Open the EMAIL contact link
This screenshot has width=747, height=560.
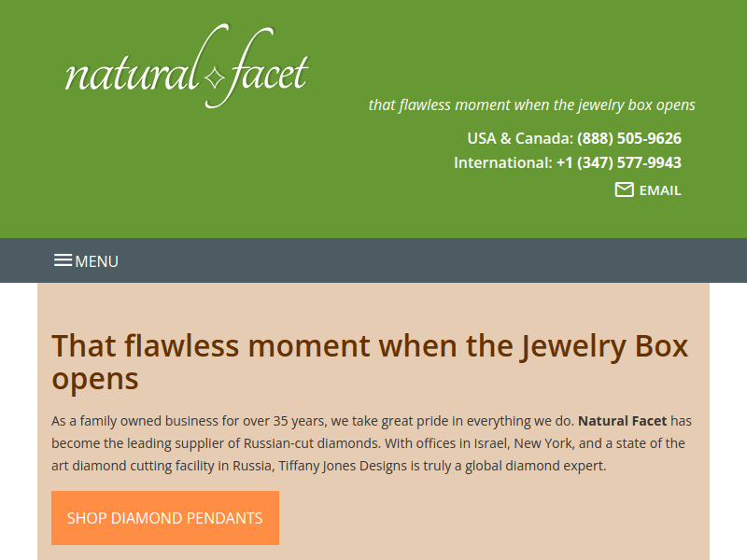(x=659, y=189)
